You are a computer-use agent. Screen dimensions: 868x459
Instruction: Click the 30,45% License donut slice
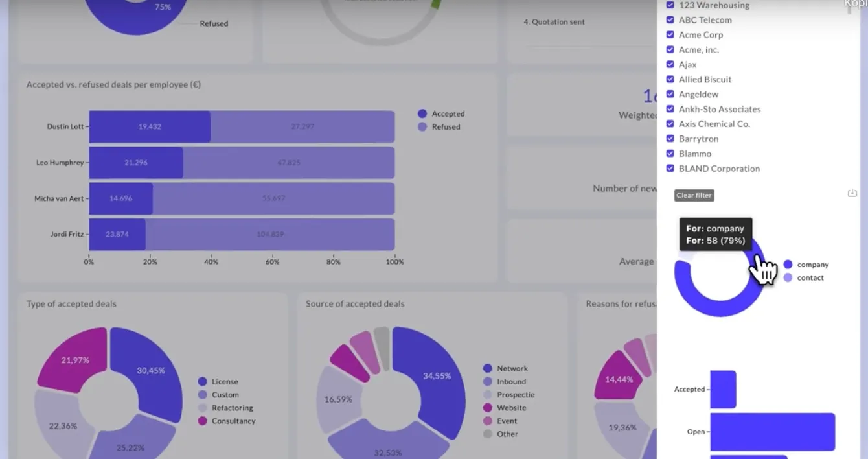(x=150, y=371)
